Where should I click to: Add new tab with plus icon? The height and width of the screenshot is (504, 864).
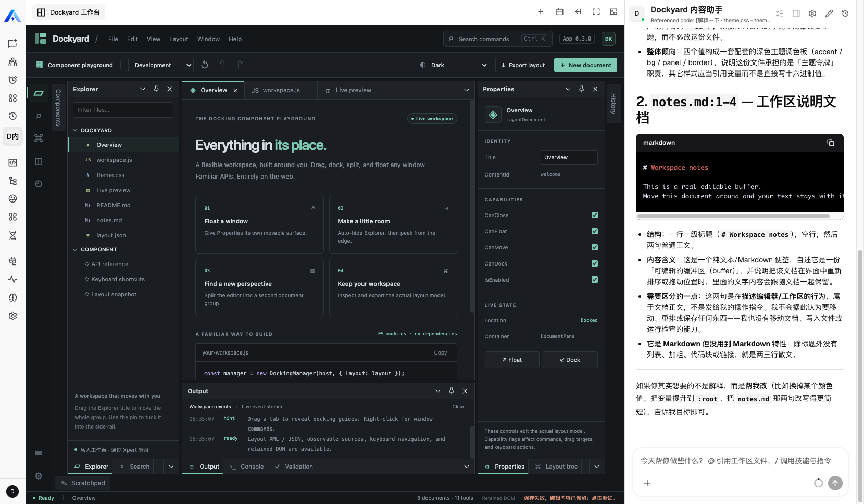pos(541,11)
